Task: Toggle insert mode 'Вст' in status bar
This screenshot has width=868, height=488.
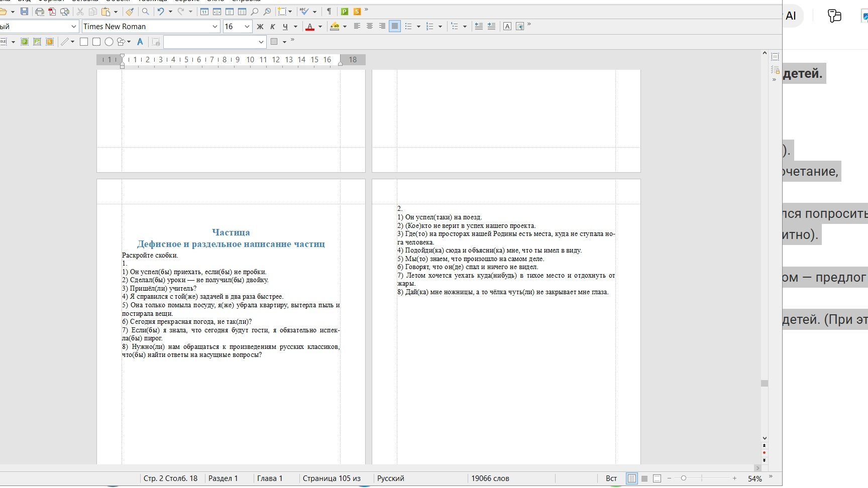Action: coord(611,478)
